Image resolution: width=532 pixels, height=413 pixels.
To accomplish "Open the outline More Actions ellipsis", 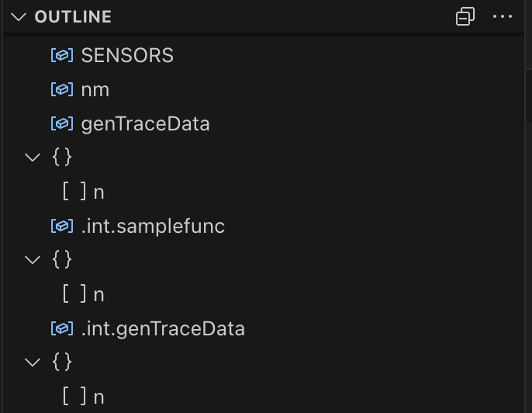I will click(503, 16).
